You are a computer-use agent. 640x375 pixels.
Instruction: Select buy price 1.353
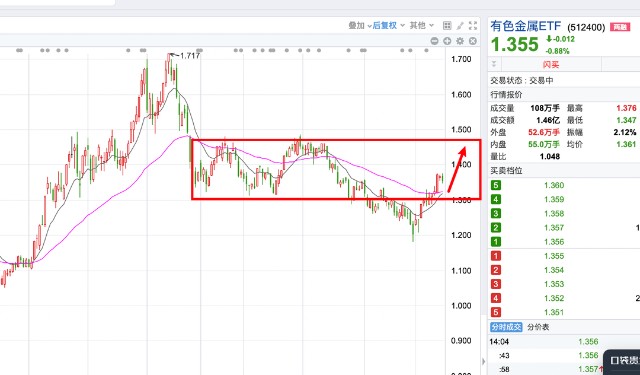point(554,284)
